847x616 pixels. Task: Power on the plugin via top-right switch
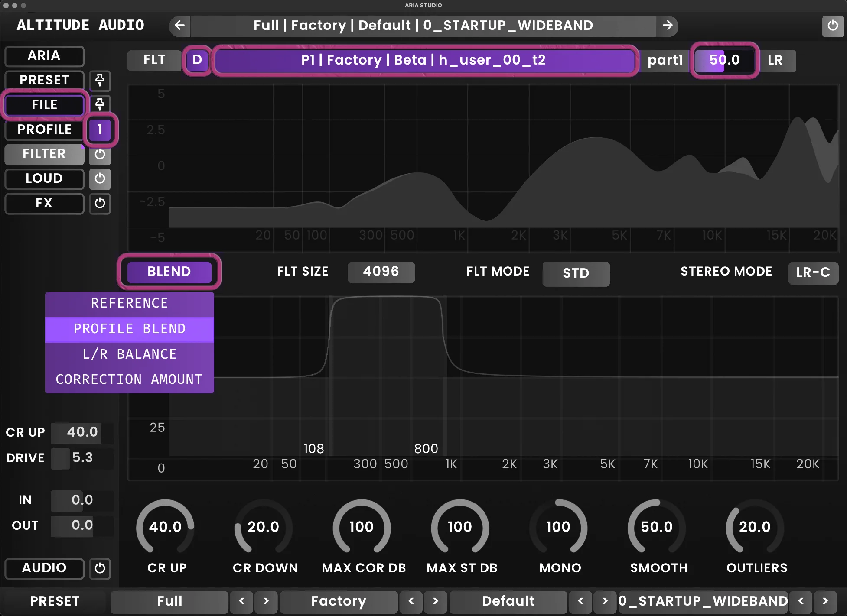(832, 26)
